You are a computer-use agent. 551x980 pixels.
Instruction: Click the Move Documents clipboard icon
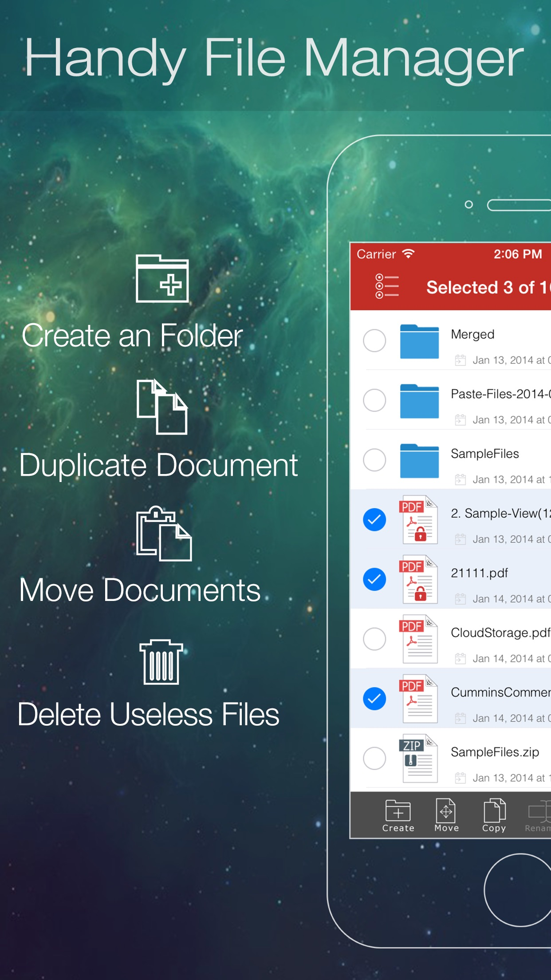click(x=164, y=533)
